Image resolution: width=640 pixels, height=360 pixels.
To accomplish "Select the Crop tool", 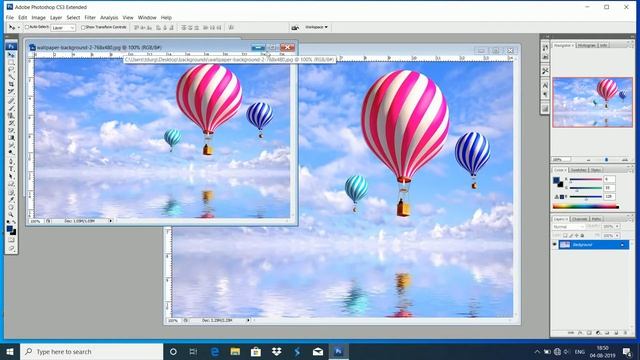I will pos(11,84).
